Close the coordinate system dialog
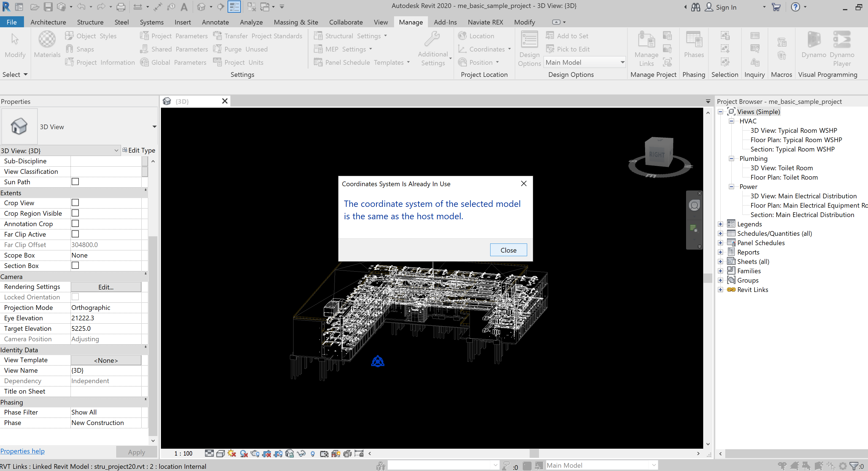Screen dimensions: 868x471 click(508, 250)
